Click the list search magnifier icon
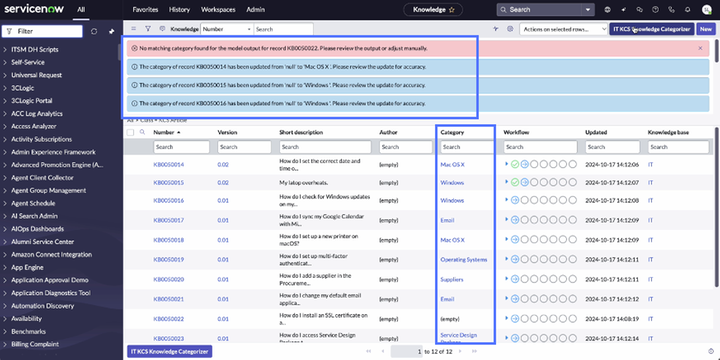 point(142,132)
